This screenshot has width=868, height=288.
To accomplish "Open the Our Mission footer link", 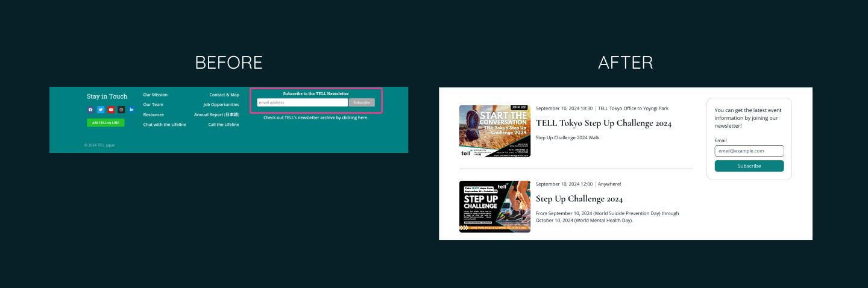I will 156,95.
